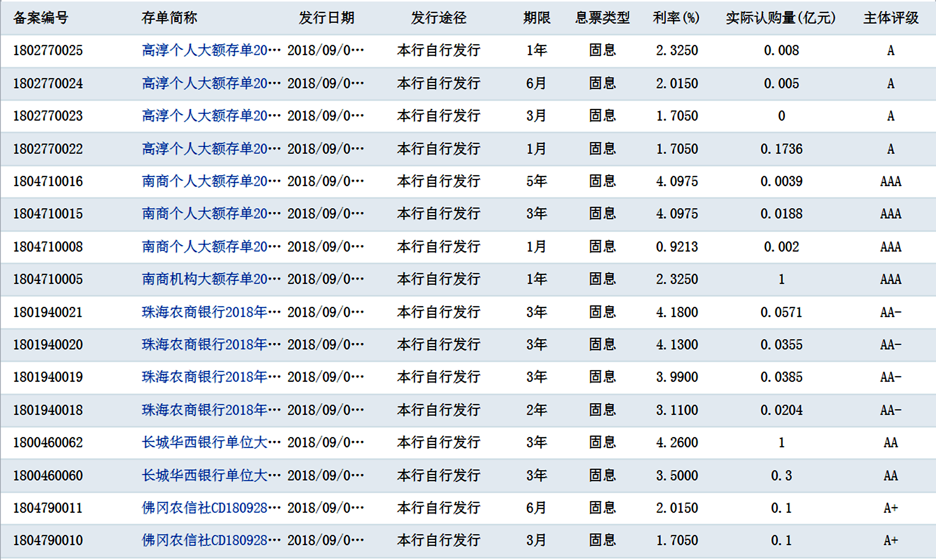
Task: Open the deposit link in row 1802770025
Action: pos(211,50)
